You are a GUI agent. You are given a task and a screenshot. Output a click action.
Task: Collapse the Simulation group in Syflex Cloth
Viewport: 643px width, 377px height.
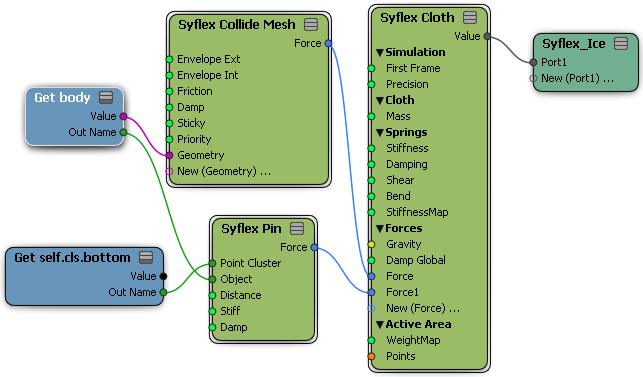[380, 53]
